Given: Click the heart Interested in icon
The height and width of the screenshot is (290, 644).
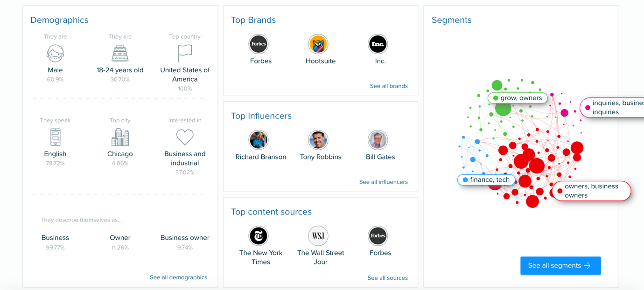Looking at the screenshot, I should [185, 138].
